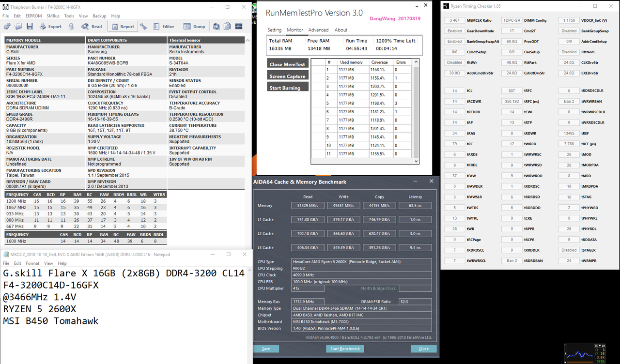The image size is (620, 364).
Task: Click the Export toolbar item in Thaiphoon Burner
Action: click(50, 27)
